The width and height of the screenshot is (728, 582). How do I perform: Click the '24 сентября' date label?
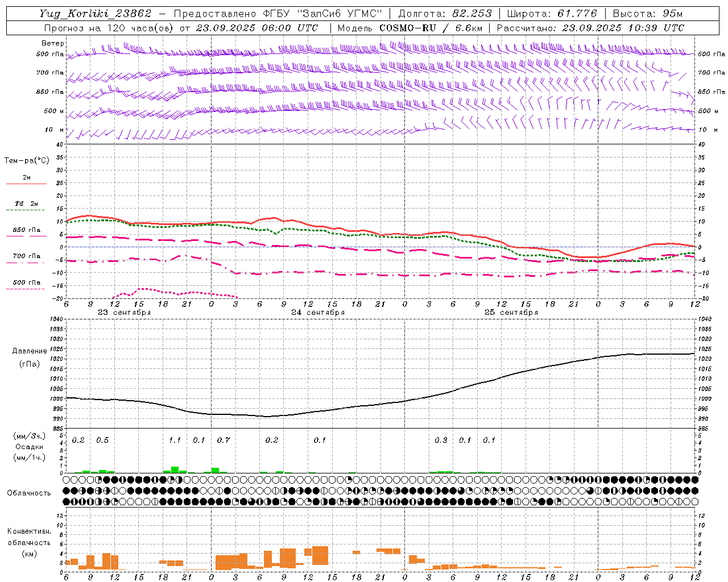point(318,313)
